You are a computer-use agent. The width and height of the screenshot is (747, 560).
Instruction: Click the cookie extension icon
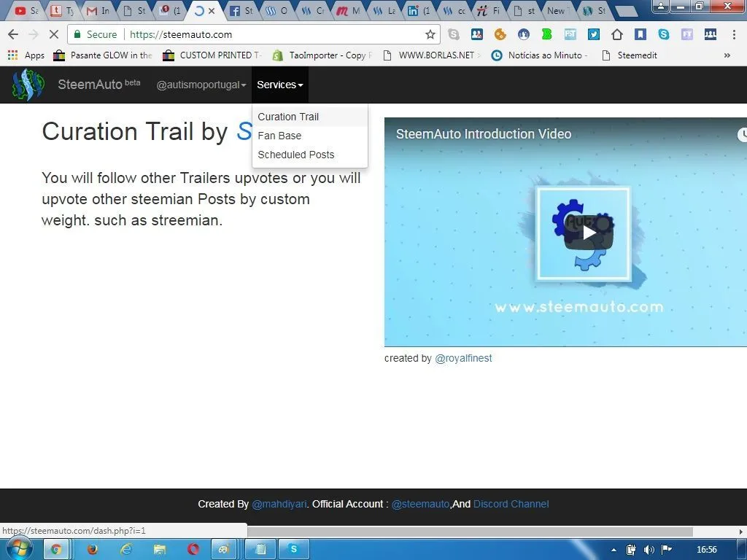[500, 34]
